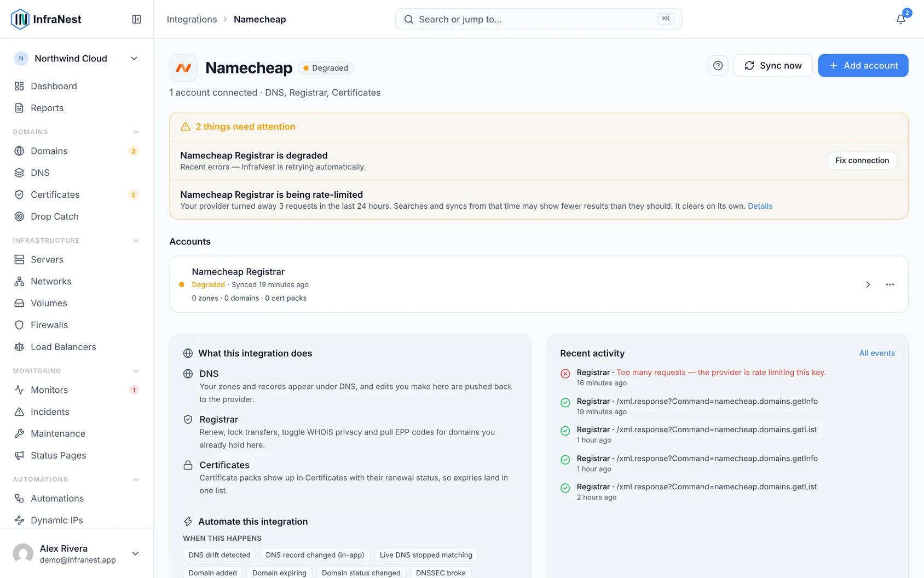Image resolution: width=924 pixels, height=578 pixels.
Task: Open the Northwind Cloud workspace dropdown
Action: (x=77, y=59)
